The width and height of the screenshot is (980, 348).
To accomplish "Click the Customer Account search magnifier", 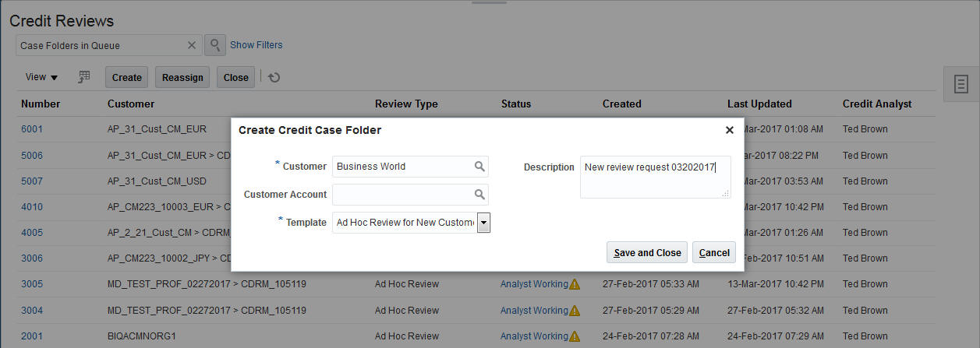I will pos(479,195).
